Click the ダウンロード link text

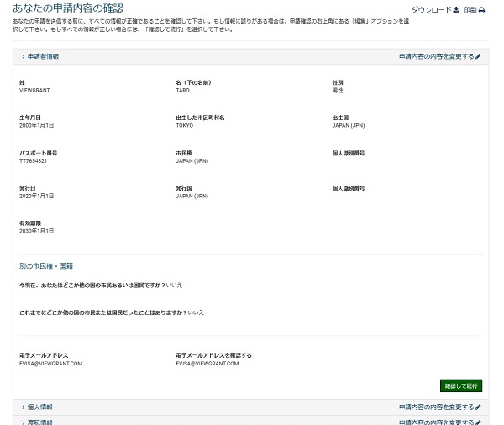(x=430, y=10)
